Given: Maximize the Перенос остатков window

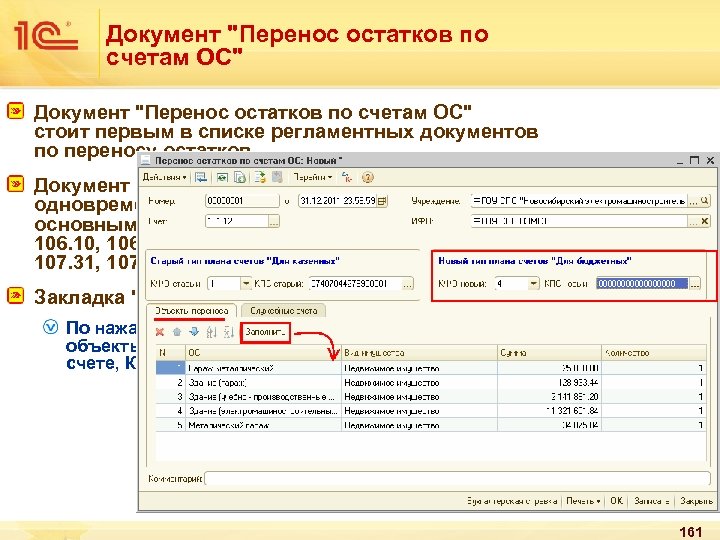Looking at the screenshot, I should (694, 160).
